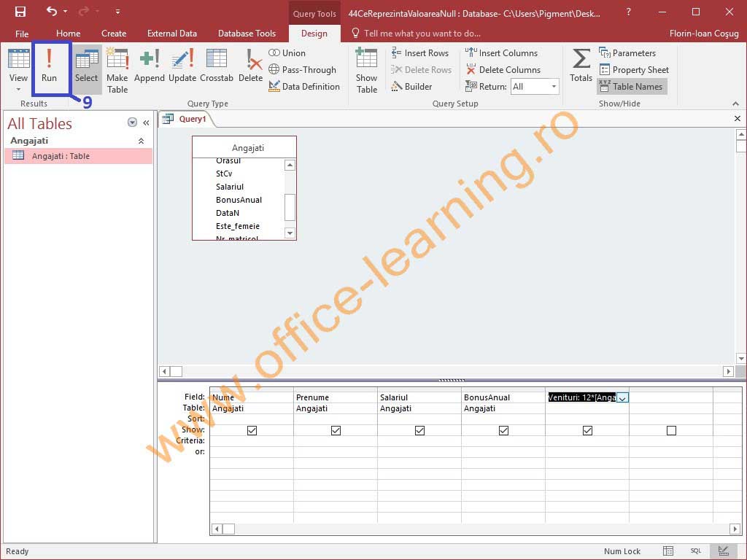Choose the Crosstab query type
The image size is (747, 560).
coord(217,66)
